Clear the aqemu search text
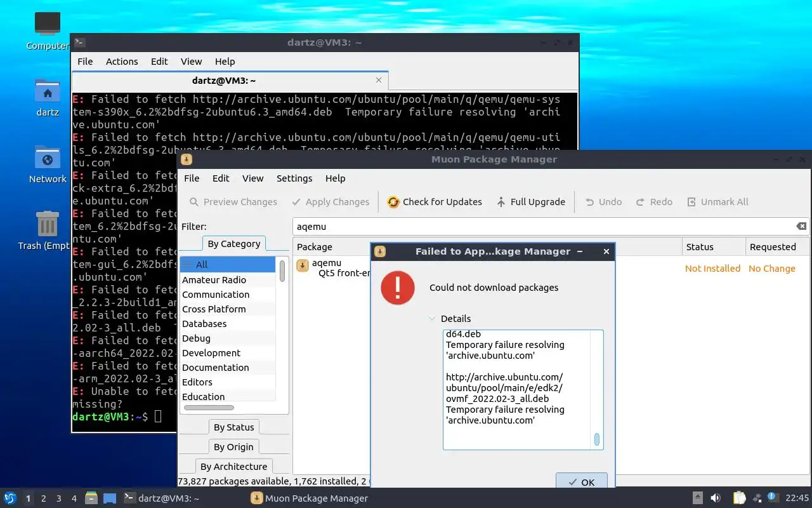 [801, 226]
